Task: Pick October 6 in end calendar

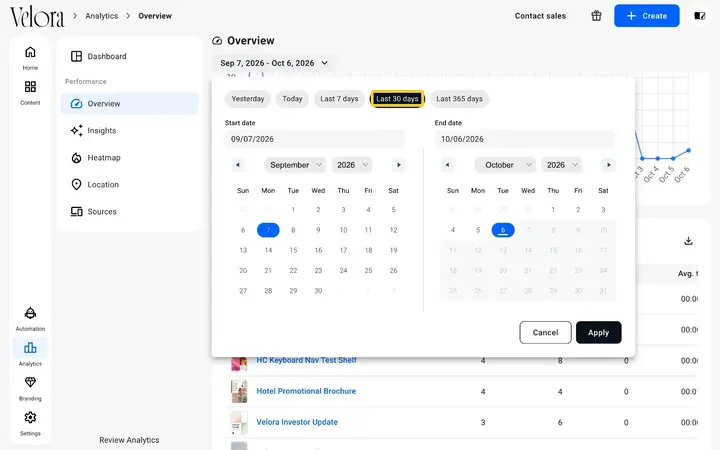Action: coord(503,230)
